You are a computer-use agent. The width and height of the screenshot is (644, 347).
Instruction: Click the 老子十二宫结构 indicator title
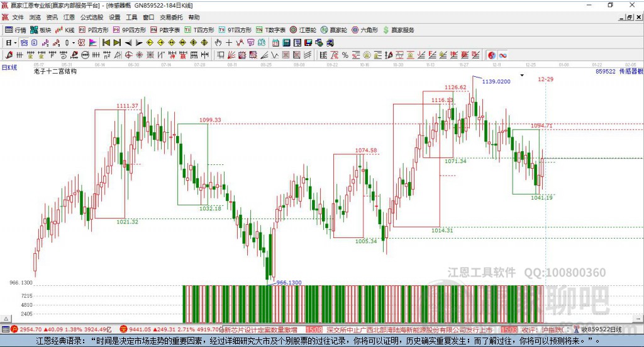coord(55,71)
